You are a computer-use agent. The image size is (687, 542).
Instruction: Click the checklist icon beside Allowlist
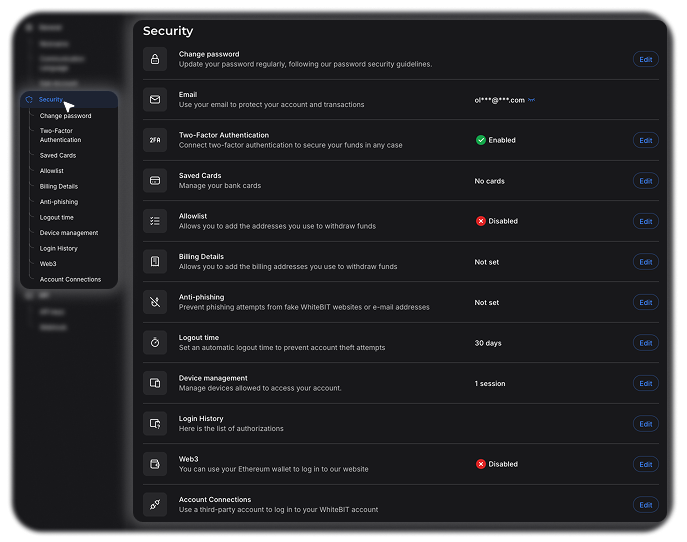click(155, 221)
